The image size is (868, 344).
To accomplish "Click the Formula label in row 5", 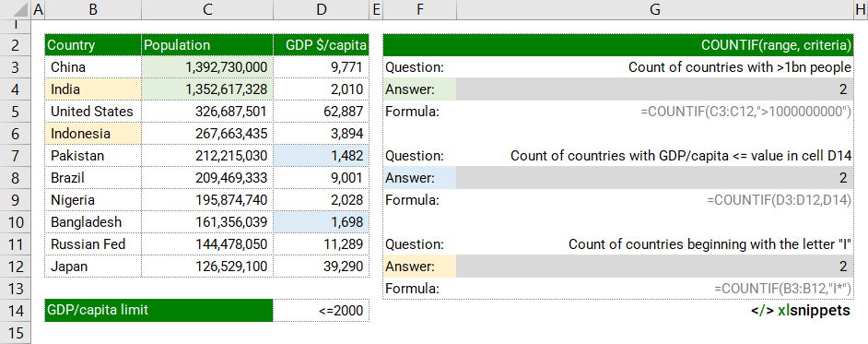I will pyautogui.click(x=412, y=112).
